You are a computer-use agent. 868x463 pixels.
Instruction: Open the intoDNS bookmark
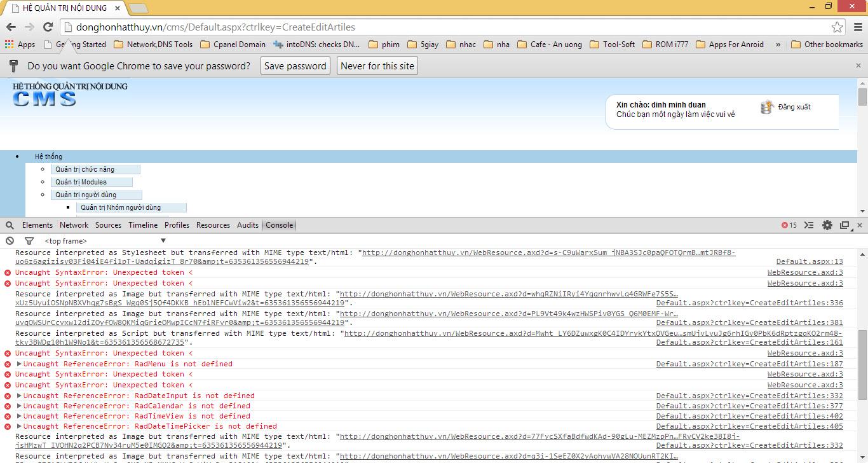coord(316,45)
